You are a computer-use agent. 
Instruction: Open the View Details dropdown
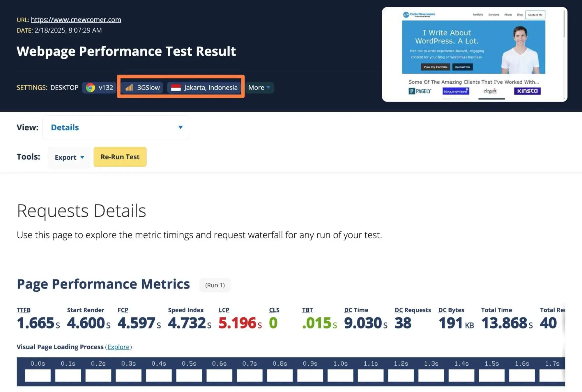point(116,127)
